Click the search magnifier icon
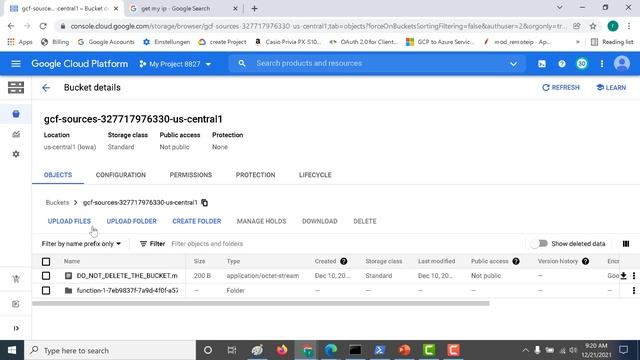Screen dimensions: 640x360 (x=242, y=64)
